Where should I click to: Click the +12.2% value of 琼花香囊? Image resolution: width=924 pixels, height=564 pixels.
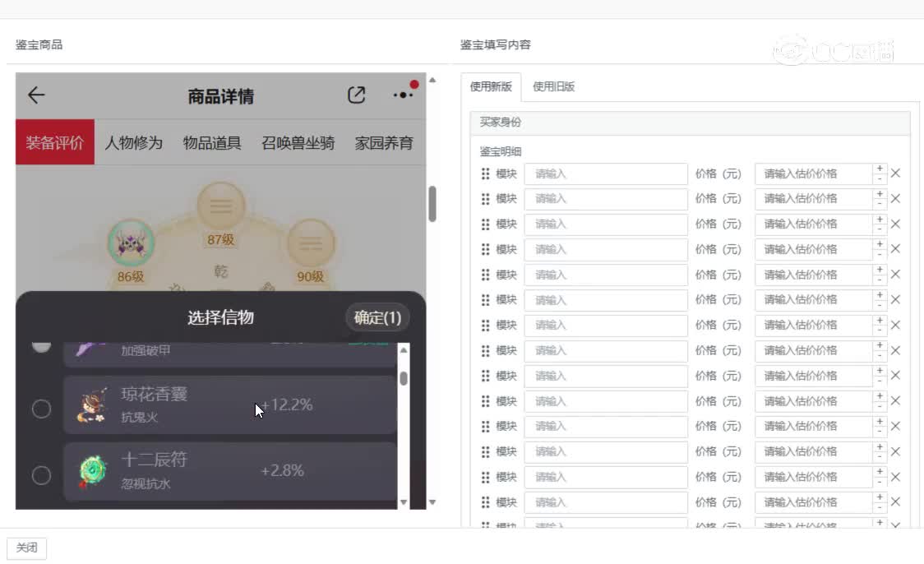[x=286, y=405]
